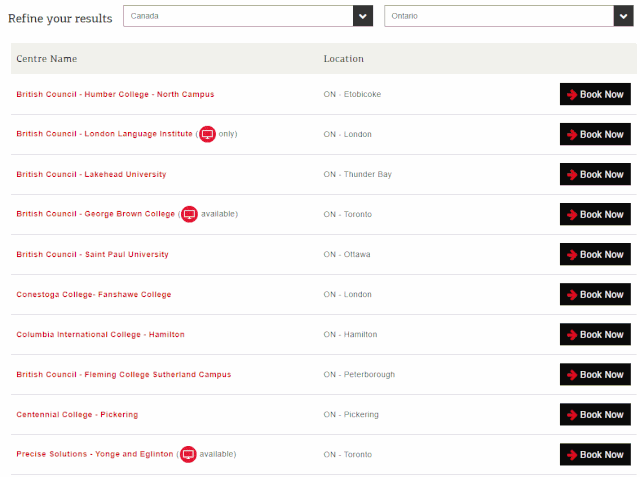The width and height of the screenshot is (640, 477).
Task: Select Columbia International College Hamilton link
Action: (x=100, y=334)
